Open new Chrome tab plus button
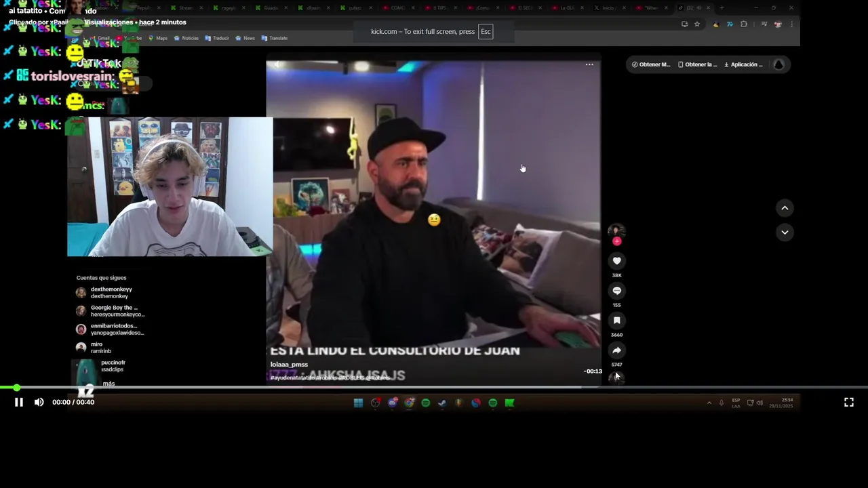Screen dimensions: 868x488 tap(721, 8)
